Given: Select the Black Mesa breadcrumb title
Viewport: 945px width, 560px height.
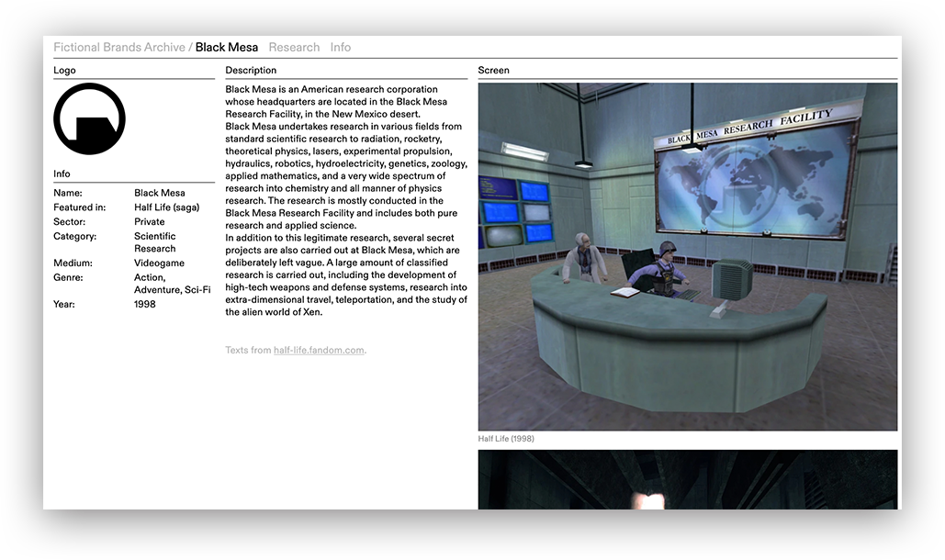Looking at the screenshot, I should tap(227, 47).
